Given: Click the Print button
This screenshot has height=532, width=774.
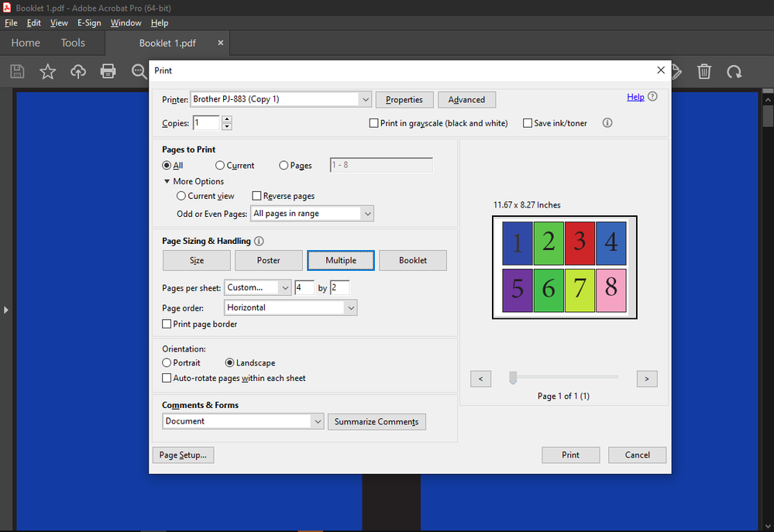Looking at the screenshot, I should tap(571, 455).
